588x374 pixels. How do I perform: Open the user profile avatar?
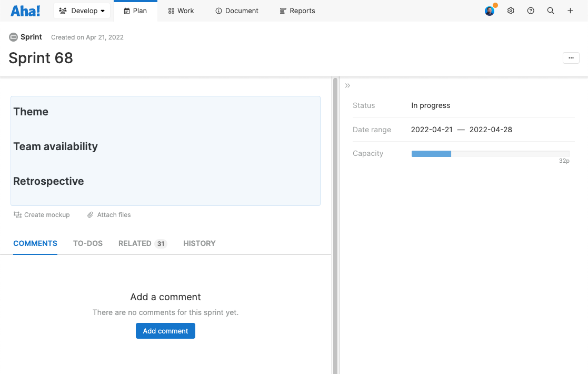coord(490,11)
